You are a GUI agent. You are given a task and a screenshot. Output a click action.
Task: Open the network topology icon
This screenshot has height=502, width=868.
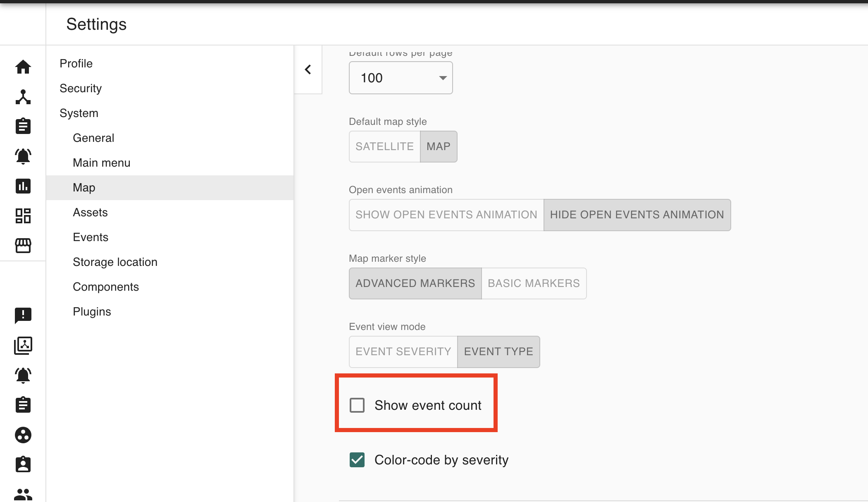(23, 97)
